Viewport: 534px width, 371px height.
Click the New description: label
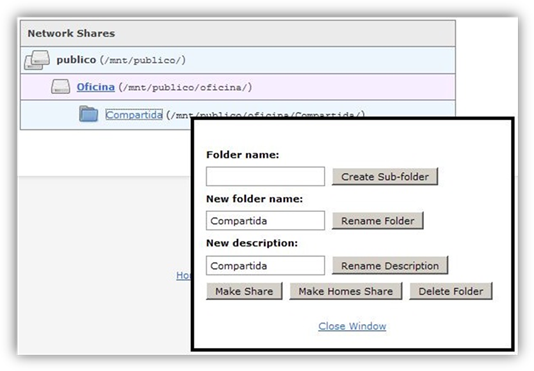click(x=252, y=243)
